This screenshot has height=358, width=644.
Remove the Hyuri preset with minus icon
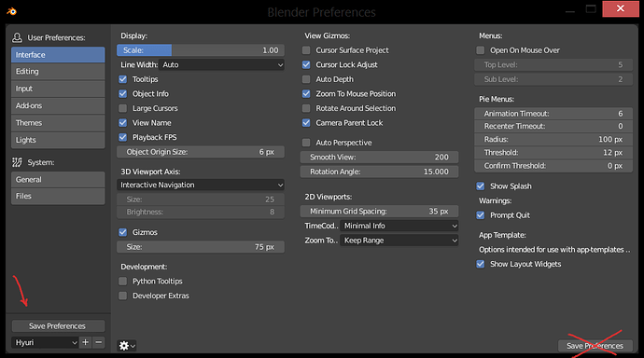coord(99,342)
